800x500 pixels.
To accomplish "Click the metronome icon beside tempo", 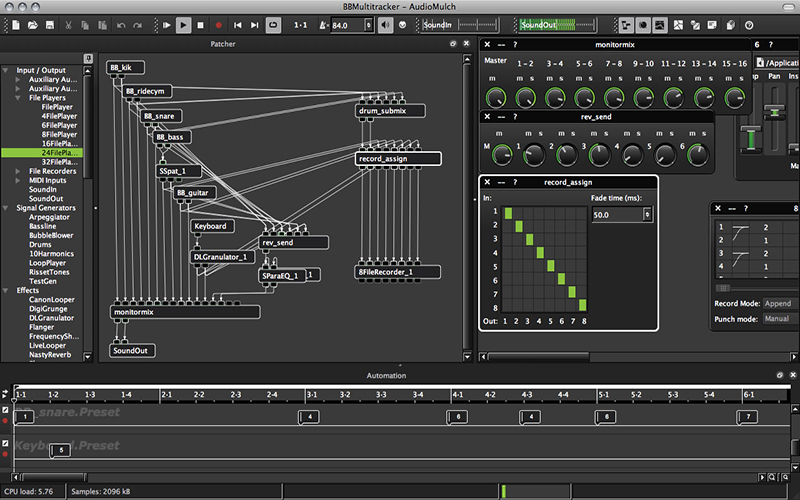I will click(x=323, y=25).
